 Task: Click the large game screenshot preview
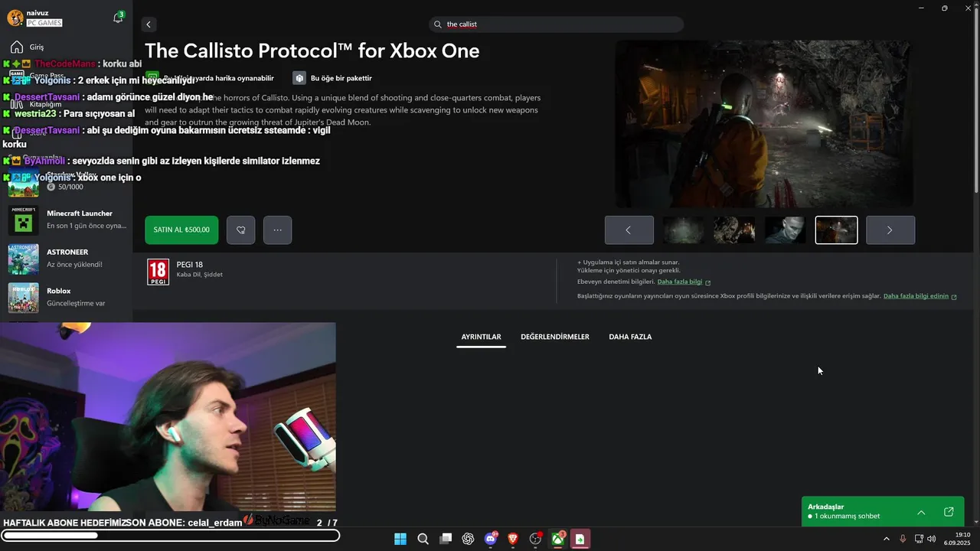(763, 124)
